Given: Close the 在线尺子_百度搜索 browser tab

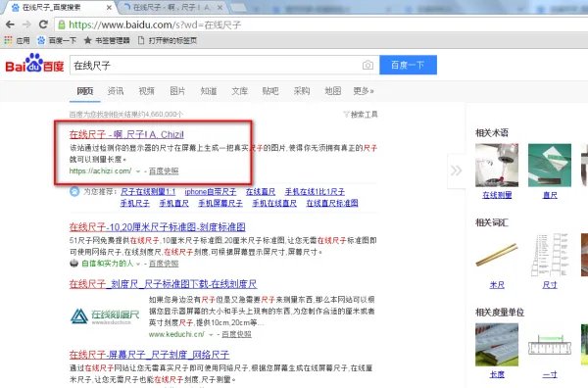Looking at the screenshot, I should pyautogui.click(x=109, y=7).
